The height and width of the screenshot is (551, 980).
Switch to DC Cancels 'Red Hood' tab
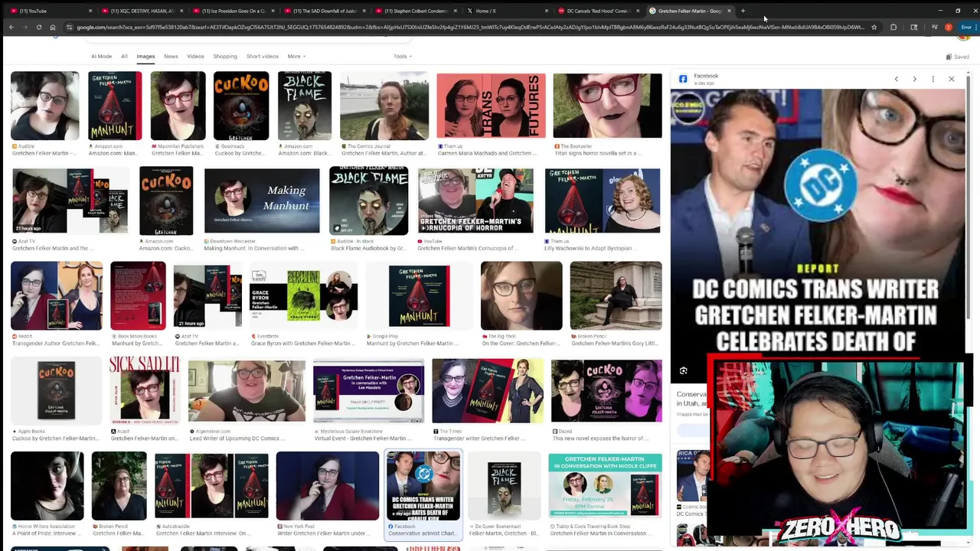pos(597,11)
